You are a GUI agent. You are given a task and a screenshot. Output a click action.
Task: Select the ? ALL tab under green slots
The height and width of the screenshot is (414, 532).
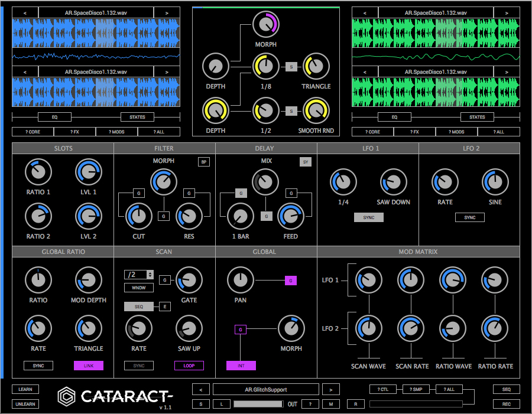click(x=499, y=132)
